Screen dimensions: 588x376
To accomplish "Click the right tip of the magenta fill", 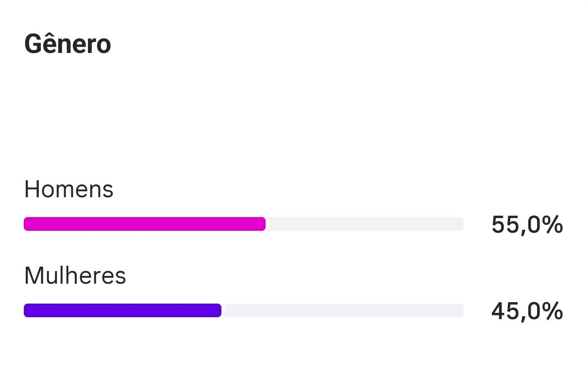I will 263,224.
